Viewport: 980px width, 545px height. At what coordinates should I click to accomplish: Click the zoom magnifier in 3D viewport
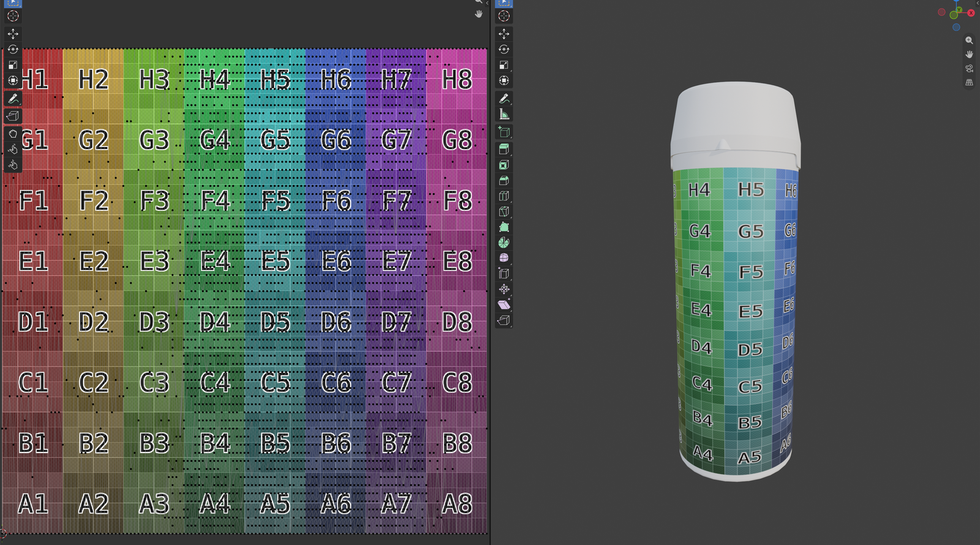969,40
